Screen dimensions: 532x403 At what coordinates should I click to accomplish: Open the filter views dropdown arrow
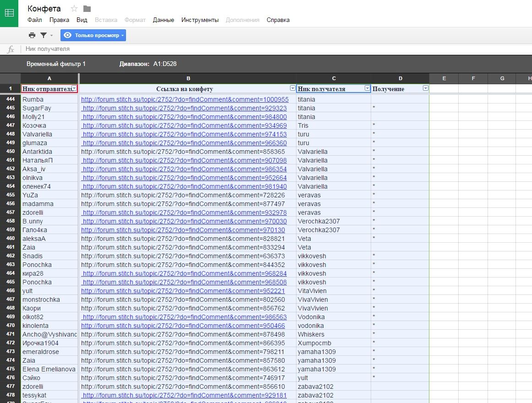click(x=51, y=35)
